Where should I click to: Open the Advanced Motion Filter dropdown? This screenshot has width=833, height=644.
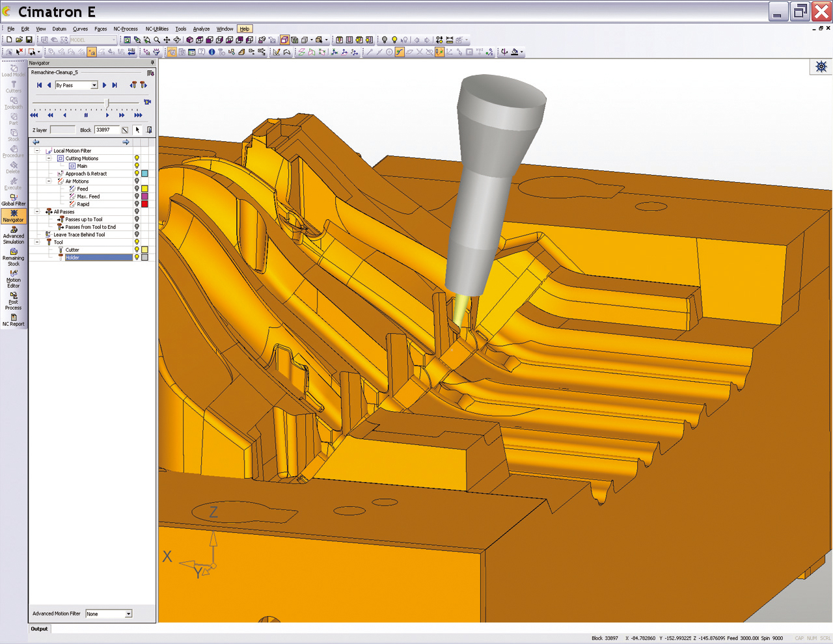tap(128, 613)
